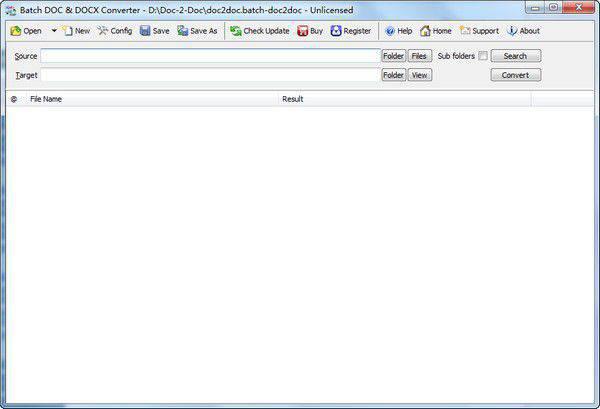Screen dimensions: 600x409
Task: Enable the Sub folders checkbox
Action: pyautogui.click(x=483, y=56)
